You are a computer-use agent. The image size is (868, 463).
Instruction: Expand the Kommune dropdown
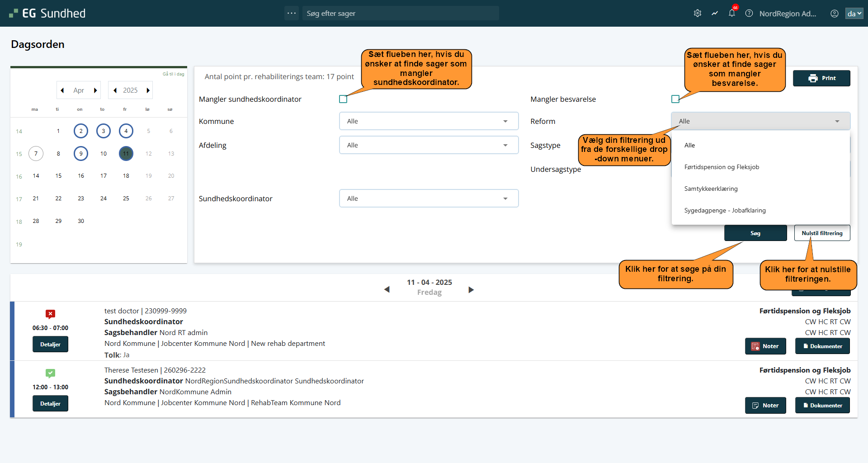click(x=429, y=121)
